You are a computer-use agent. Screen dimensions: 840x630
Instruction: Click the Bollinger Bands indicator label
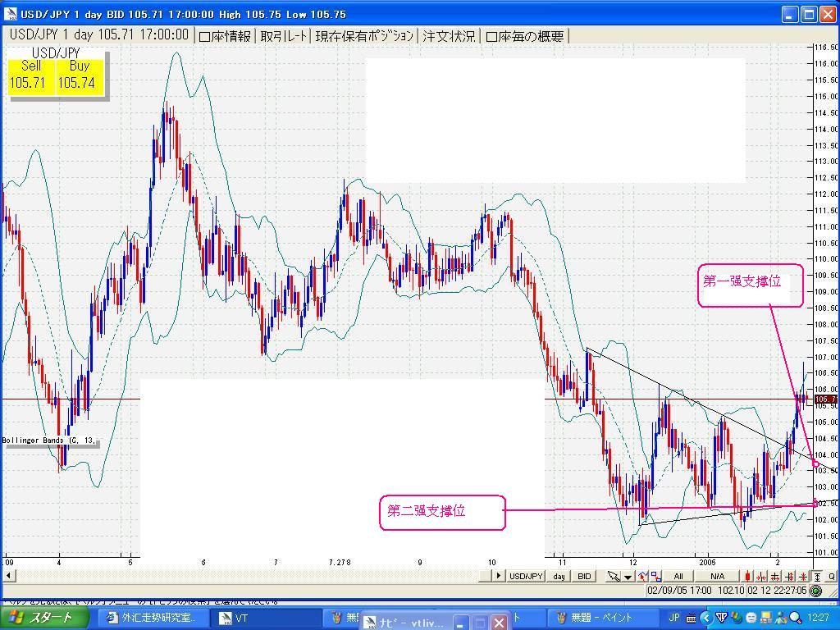coord(49,441)
